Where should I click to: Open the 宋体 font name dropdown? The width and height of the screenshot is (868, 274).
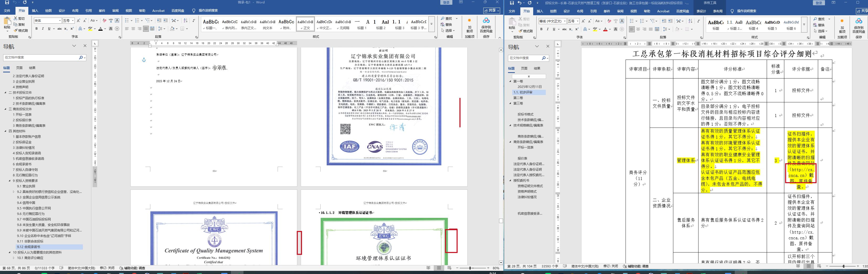[60, 21]
